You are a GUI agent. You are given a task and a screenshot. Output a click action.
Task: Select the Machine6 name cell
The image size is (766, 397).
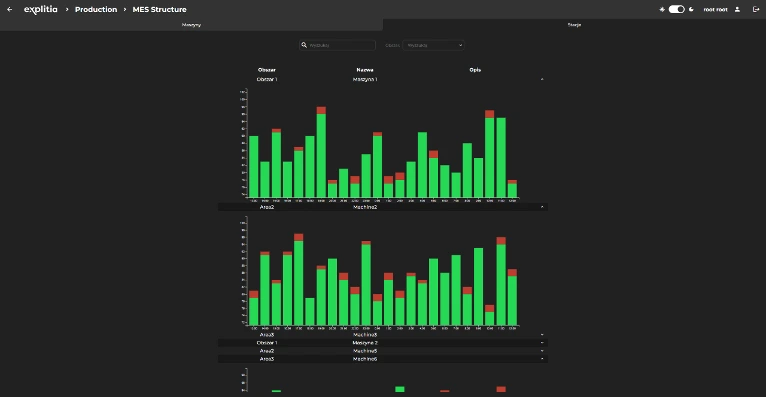365,359
